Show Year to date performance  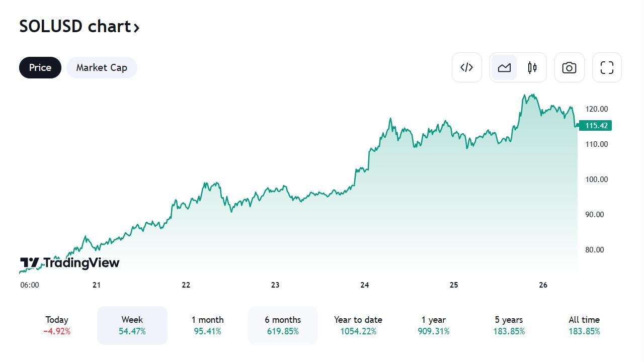[x=358, y=325]
